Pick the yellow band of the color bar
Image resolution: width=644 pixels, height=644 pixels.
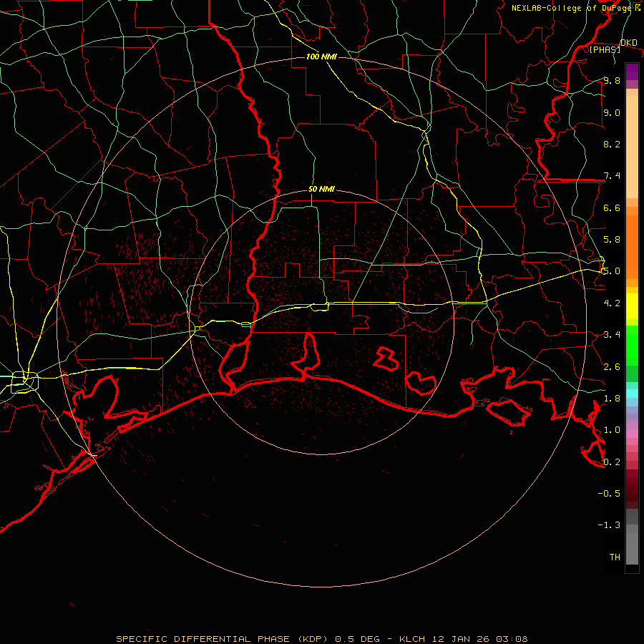click(x=632, y=306)
